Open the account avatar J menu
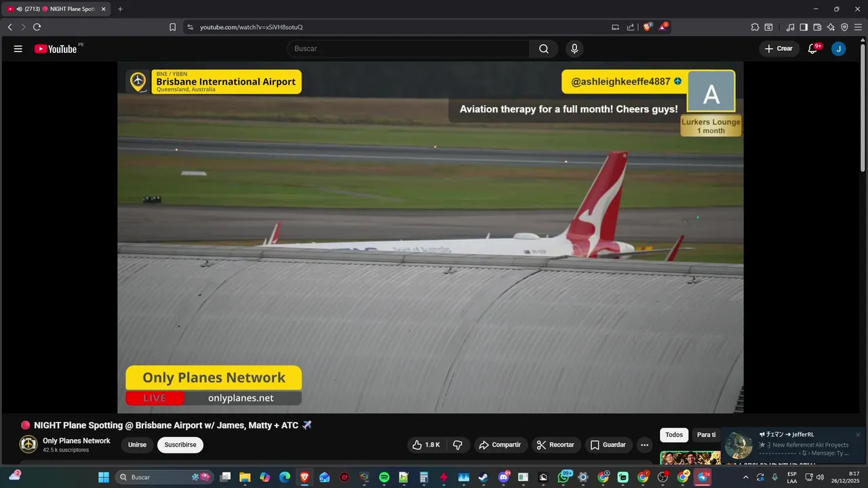 [838, 49]
